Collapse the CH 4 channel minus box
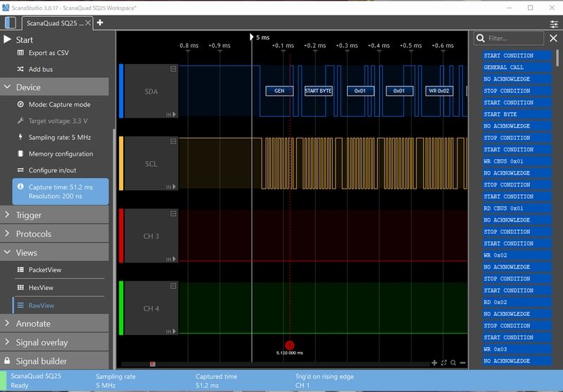The height and width of the screenshot is (392, 563). click(x=173, y=286)
